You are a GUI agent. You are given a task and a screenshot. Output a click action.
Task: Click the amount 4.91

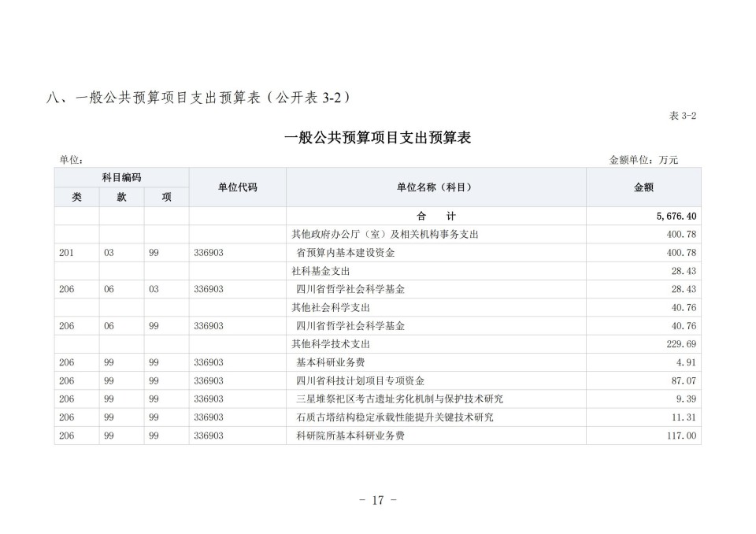[686, 363]
